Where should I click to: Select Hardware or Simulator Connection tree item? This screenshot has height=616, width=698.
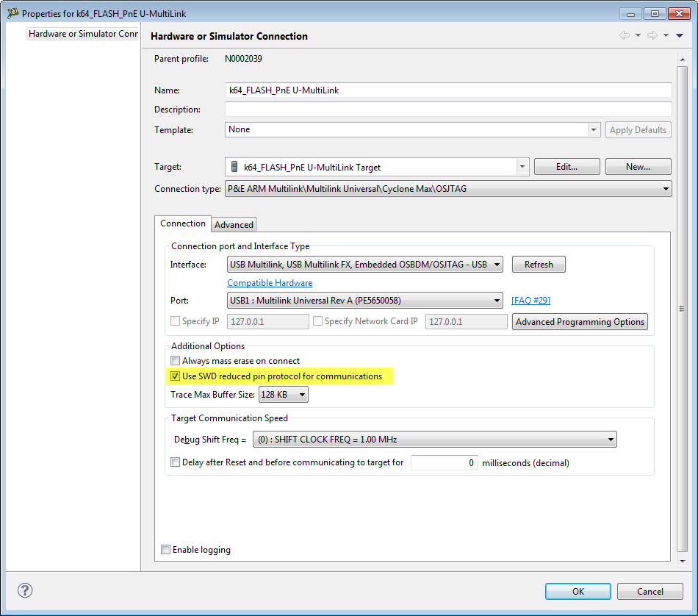pyautogui.click(x=82, y=34)
